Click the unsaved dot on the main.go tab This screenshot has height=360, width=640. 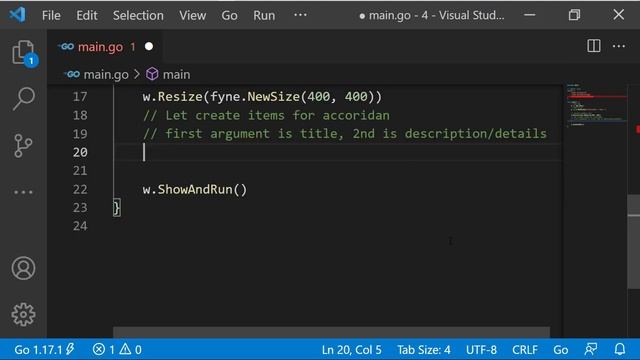click(149, 47)
